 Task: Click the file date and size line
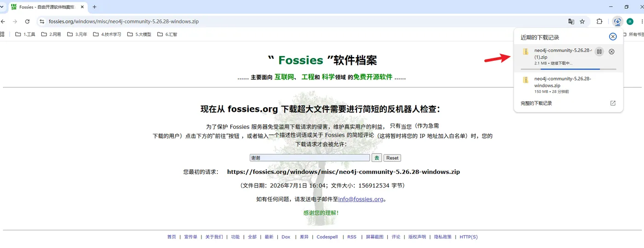pyautogui.click(x=322, y=185)
